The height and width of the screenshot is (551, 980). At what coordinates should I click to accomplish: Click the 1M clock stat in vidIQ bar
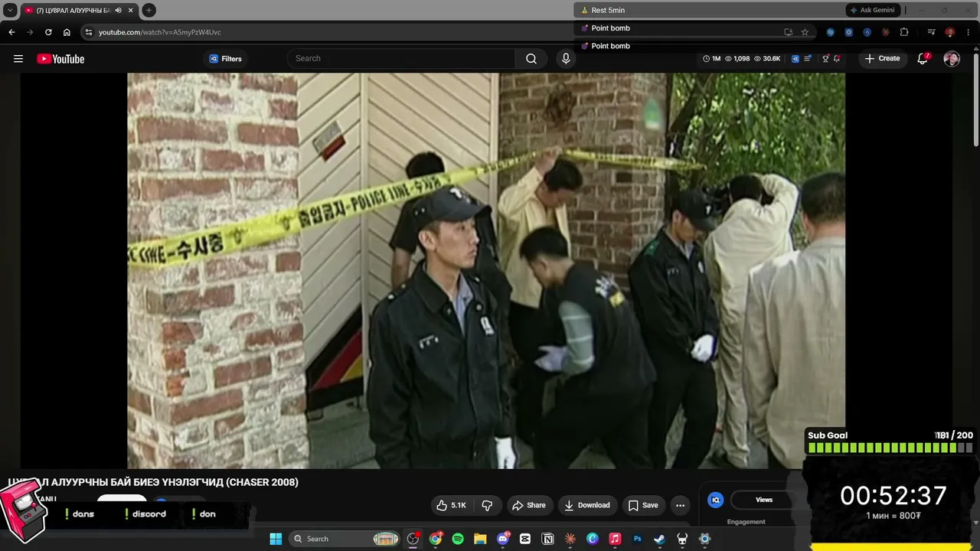coord(711,59)
